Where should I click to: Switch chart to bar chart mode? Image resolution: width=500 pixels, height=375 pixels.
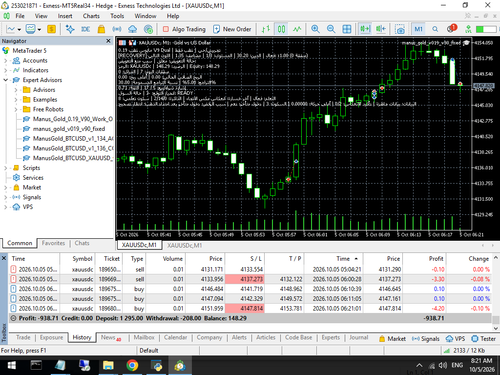click(266, 29)
